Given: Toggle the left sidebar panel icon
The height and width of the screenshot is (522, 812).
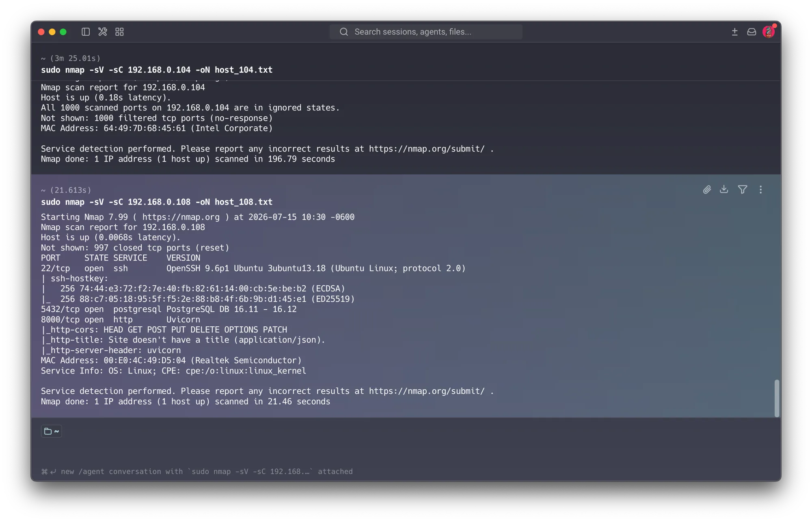Looking at the screenshot, I should tap(85, 32).
